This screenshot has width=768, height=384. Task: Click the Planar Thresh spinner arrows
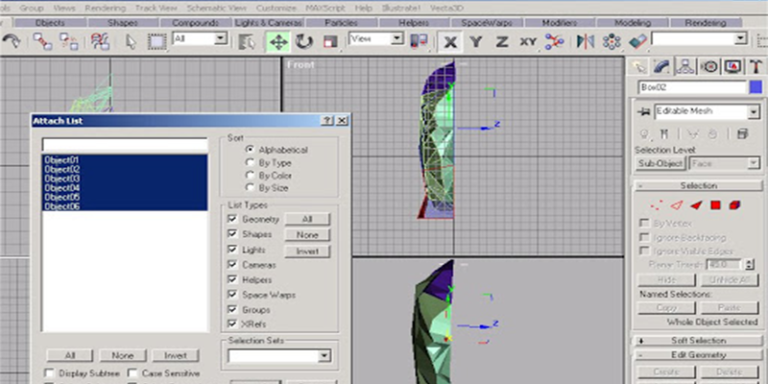pyautogui.click(x=749, y=264)
